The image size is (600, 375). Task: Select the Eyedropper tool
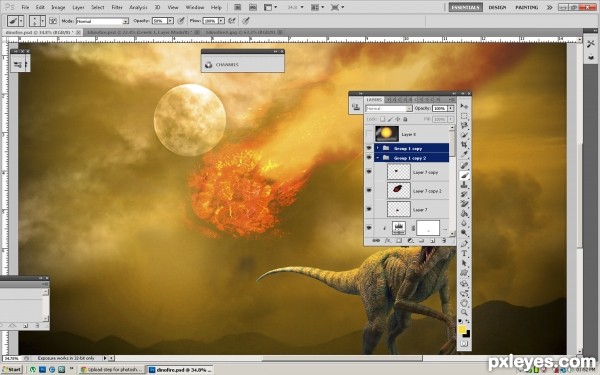pyautogui.click(x=464, y=154)
